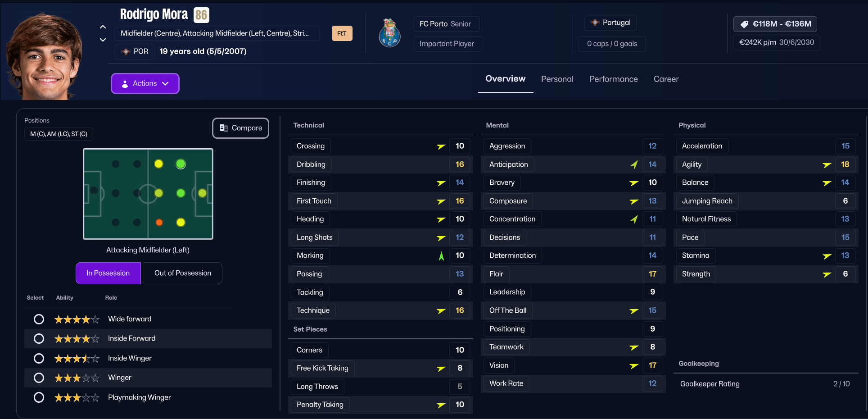Select the Winger role radio button
Viewport: 868px width, 419px height.
[x=39, y=378]
